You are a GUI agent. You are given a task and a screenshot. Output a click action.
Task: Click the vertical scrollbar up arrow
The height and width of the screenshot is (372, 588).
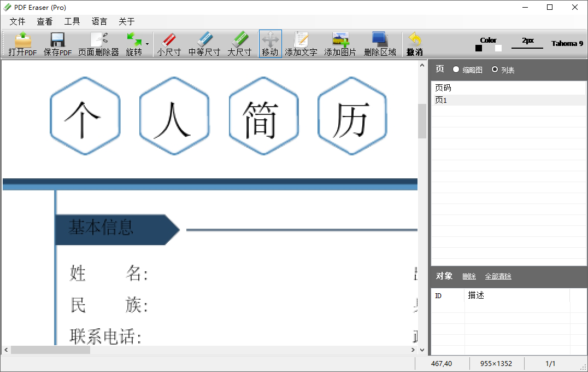[422, 65]
